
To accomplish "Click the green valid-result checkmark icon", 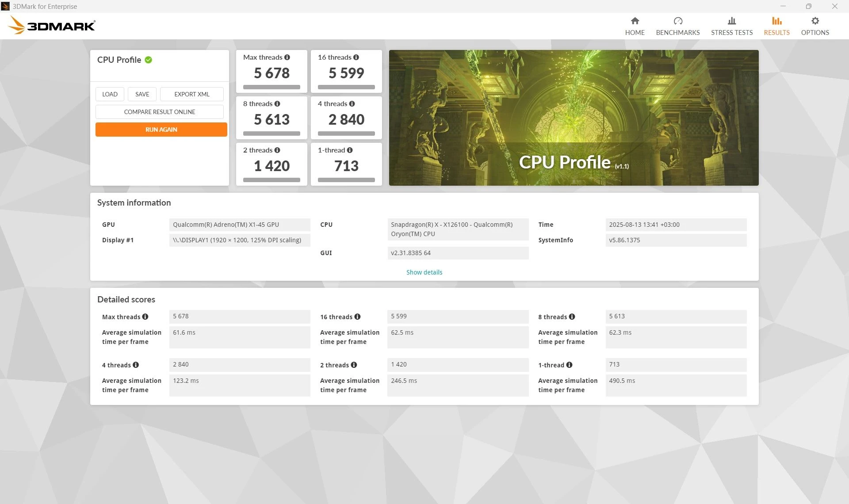I will pos(148,60).
